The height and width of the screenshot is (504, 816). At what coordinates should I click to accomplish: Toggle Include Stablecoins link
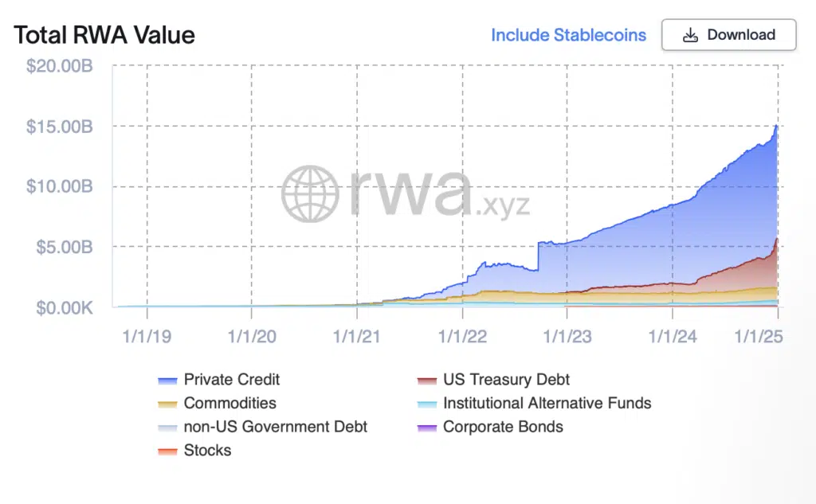tap(568, 35)
